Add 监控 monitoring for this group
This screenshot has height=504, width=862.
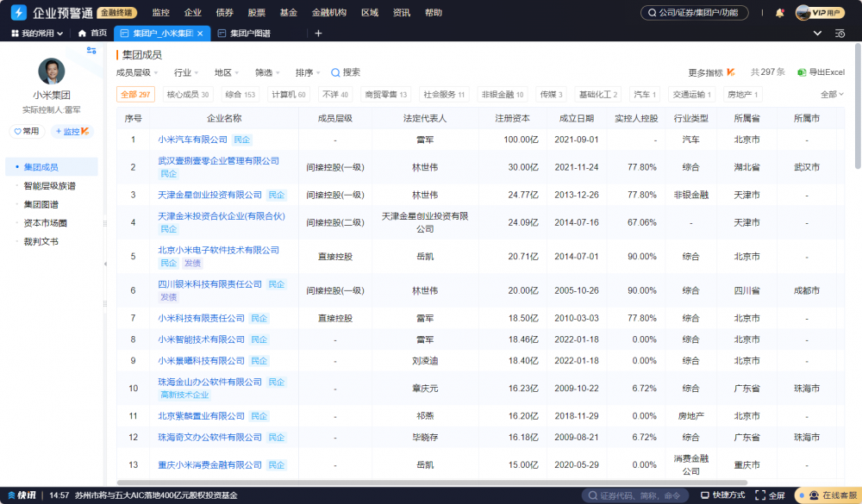click(x=72, y=131)
